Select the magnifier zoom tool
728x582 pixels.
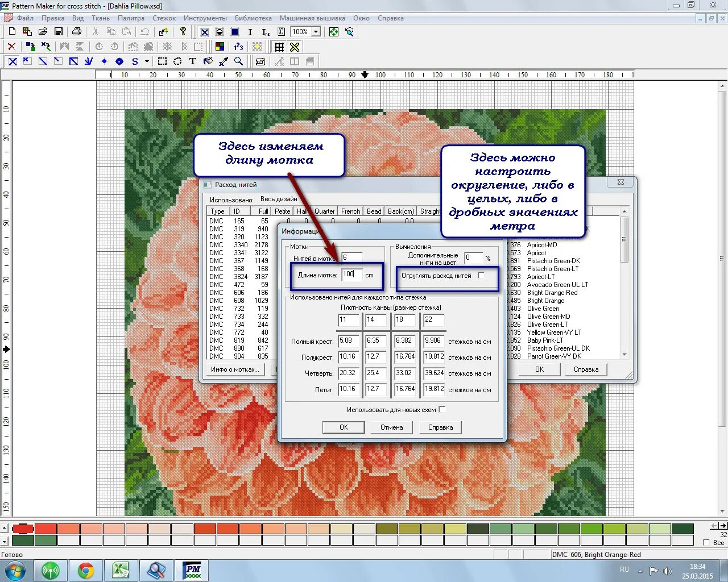coord(239,61)
